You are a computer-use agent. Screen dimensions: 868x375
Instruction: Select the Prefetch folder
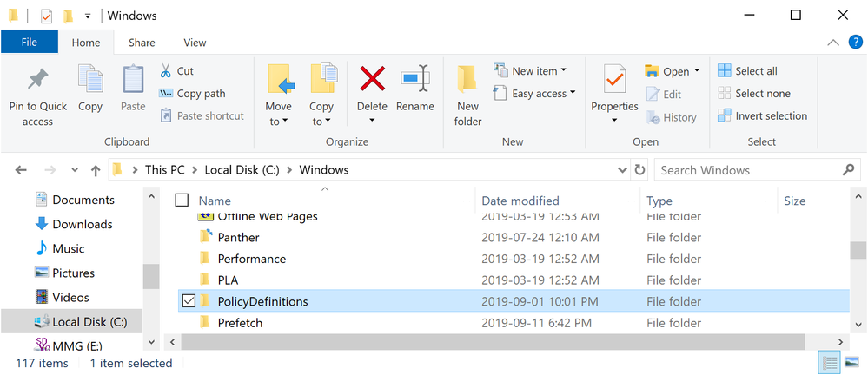point(240,322)
